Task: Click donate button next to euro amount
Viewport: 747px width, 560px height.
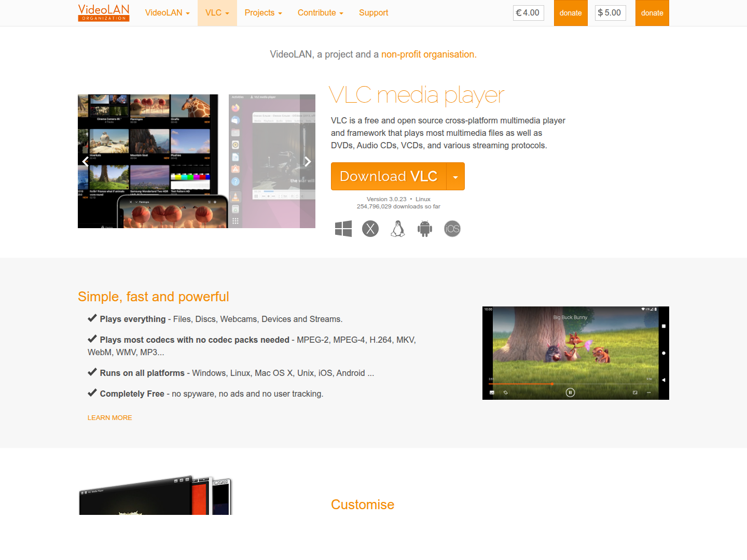Action: (x=571, y=13)
